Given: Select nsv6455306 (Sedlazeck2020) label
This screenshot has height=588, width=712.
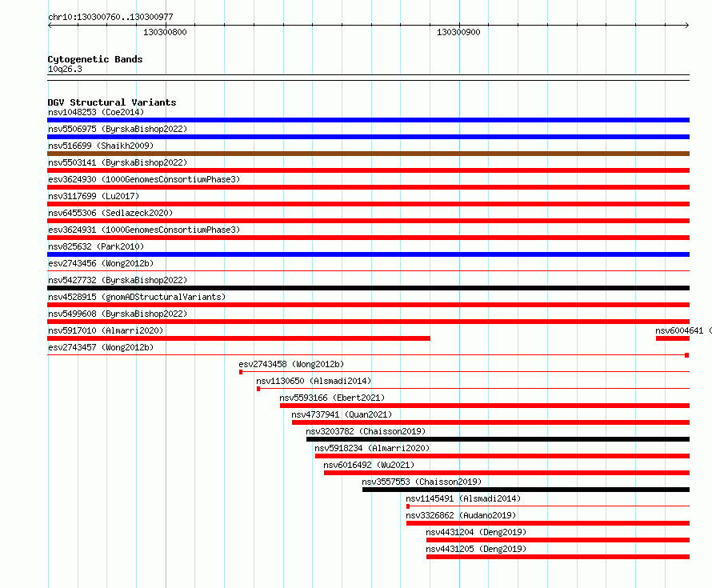Looking at the screenshot, I should [x=110, y=213].
